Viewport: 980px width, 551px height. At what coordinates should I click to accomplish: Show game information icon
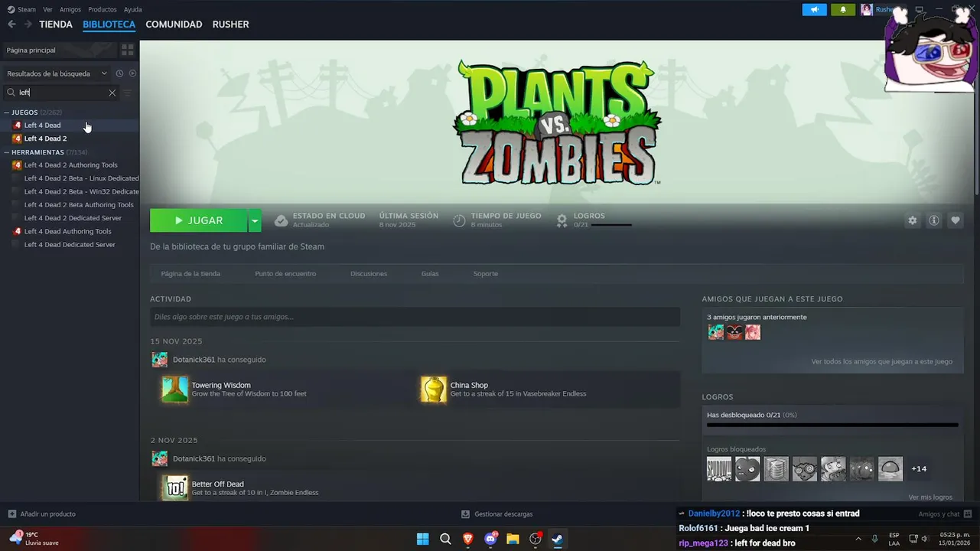[x=933, y=220]
